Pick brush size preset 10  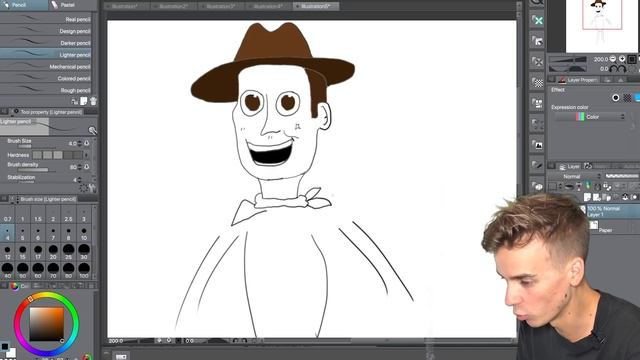[84, 233]
